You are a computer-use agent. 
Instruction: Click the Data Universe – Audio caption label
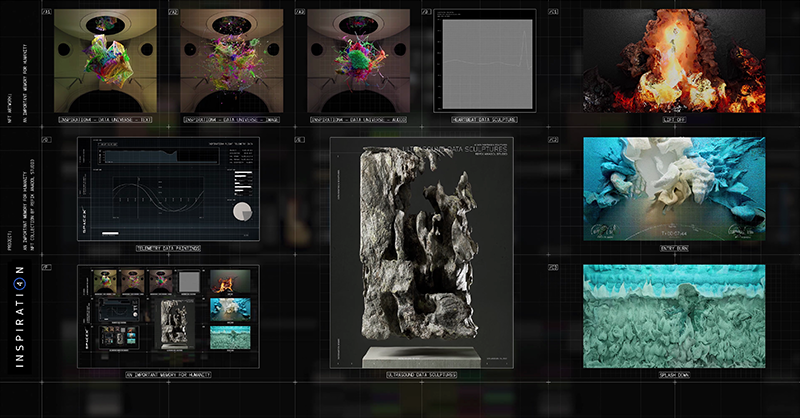pyautogui.click(x=358, y=120)
